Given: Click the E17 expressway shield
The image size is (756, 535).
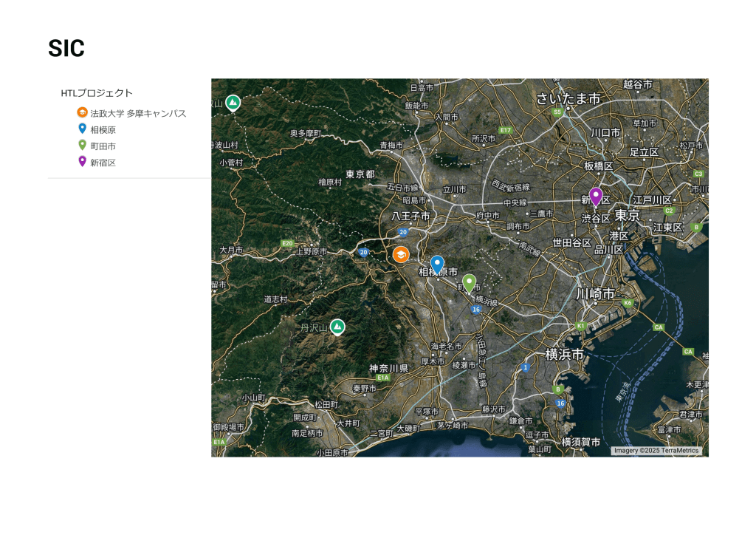Looking at the screenshot, I should tap(505, 130).
